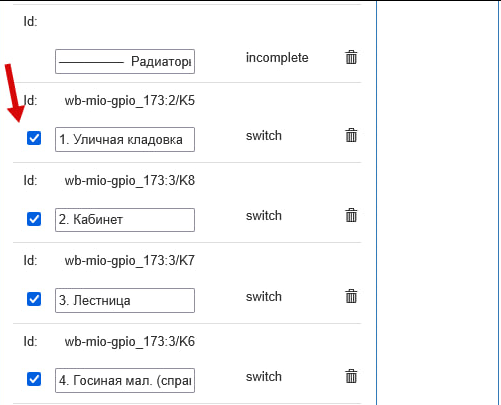Screen dimensions: 501x405
Task: Click trash icon for Уличная кладовка row
Action: pyautogui.click(x=351, y=135)
